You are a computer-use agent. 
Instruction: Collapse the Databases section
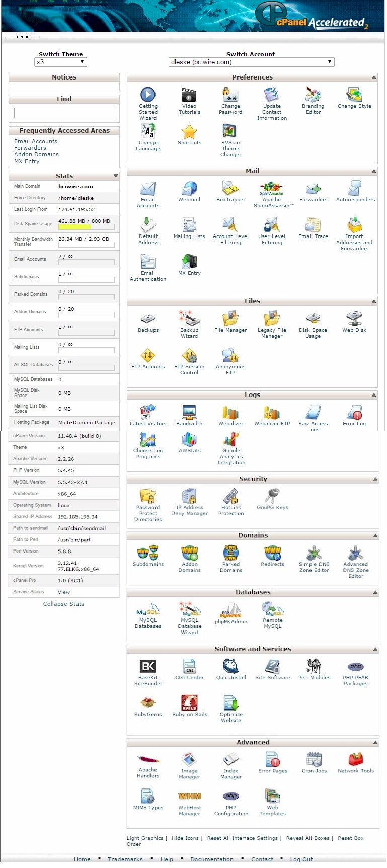click(375, 592)
